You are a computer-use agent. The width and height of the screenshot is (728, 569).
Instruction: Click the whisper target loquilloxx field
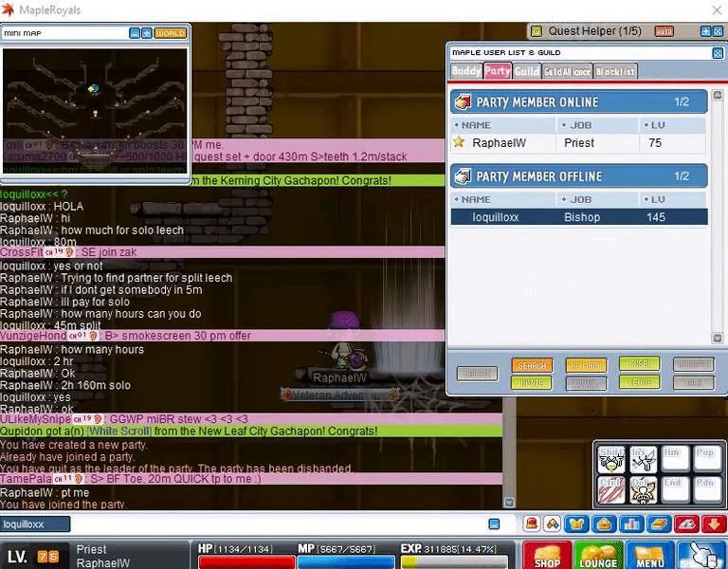(35, 524)
